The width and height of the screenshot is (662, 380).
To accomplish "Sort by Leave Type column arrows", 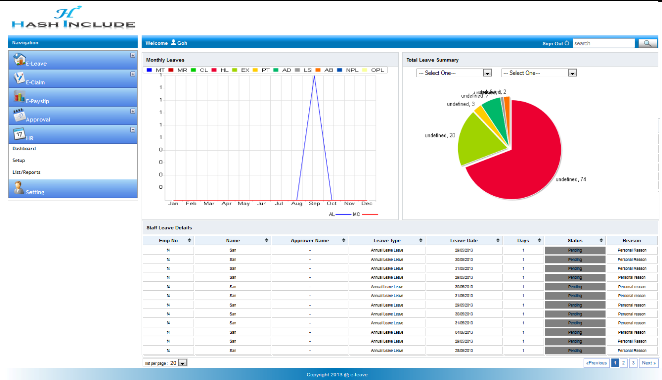I will 421,240.
